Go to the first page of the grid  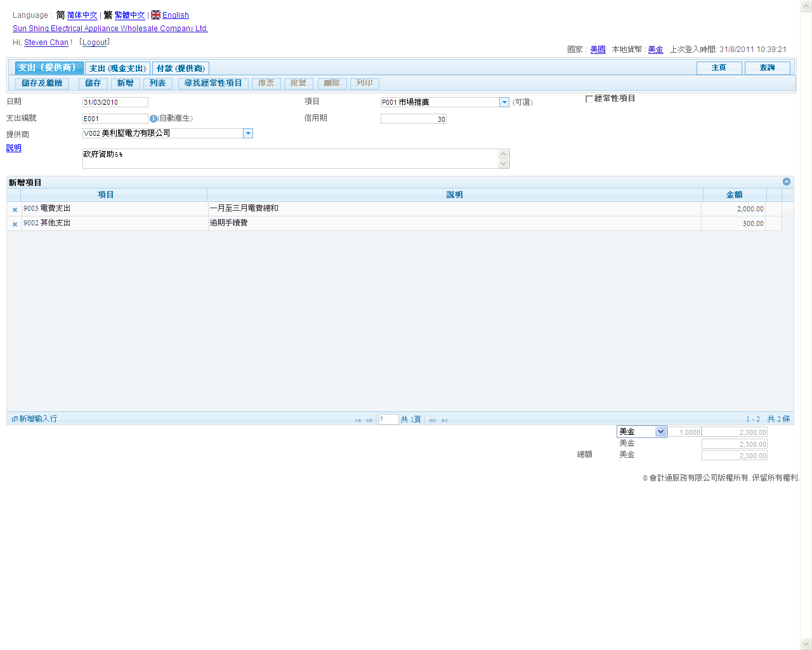point(358,420)
